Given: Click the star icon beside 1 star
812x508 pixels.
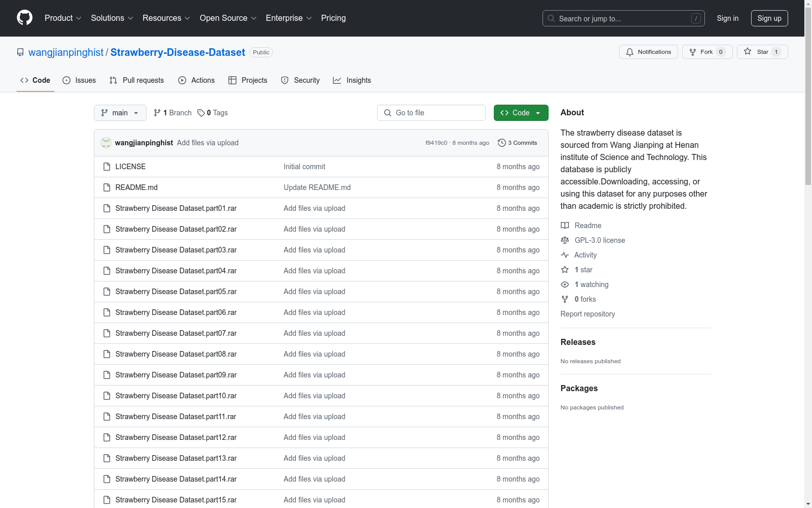Looking at the screenshot, I should coord(565,270).
